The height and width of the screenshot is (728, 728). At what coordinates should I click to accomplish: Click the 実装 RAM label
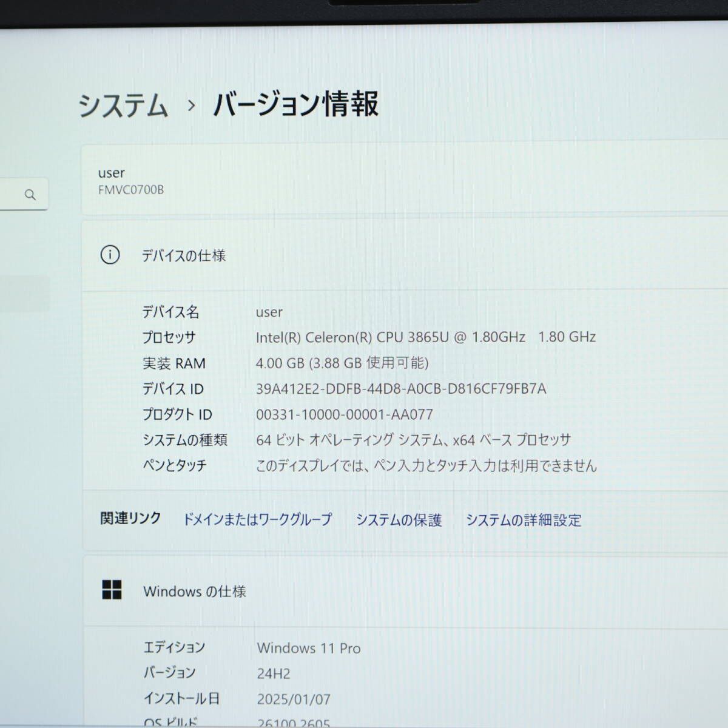point(174,363)
